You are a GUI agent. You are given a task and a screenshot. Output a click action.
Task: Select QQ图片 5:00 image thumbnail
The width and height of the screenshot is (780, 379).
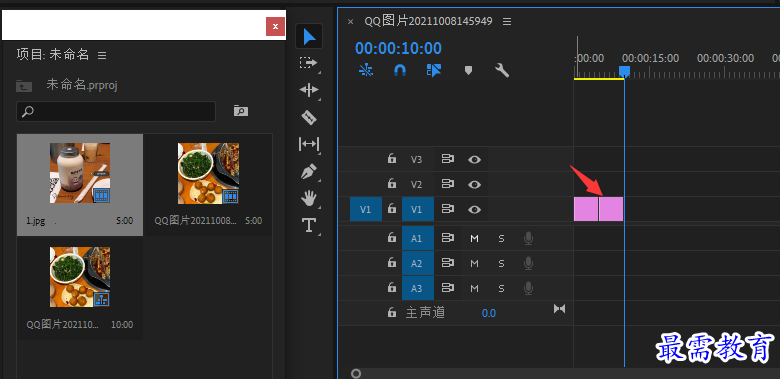pyautogui.click(x=208, y=173)
